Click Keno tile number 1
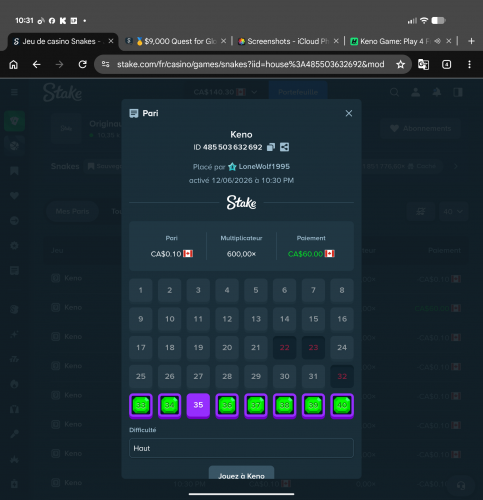Image resolution: width=483 pixels, height=500 pixels. point(141,290)
